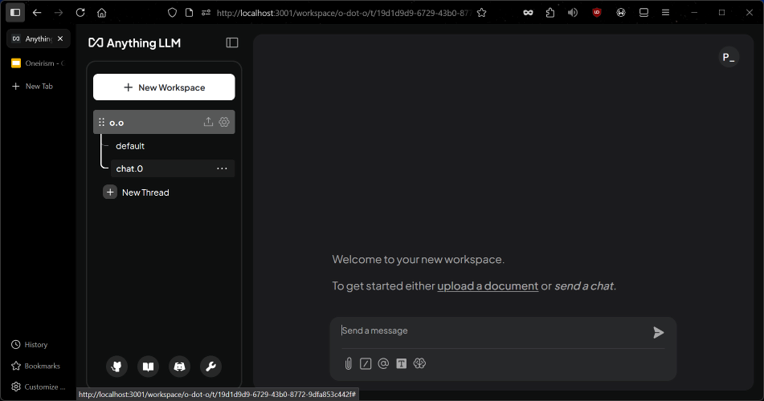The image size is (764, 401).
Task: Click the upload a document link
Action: click(x=487, y=286)
